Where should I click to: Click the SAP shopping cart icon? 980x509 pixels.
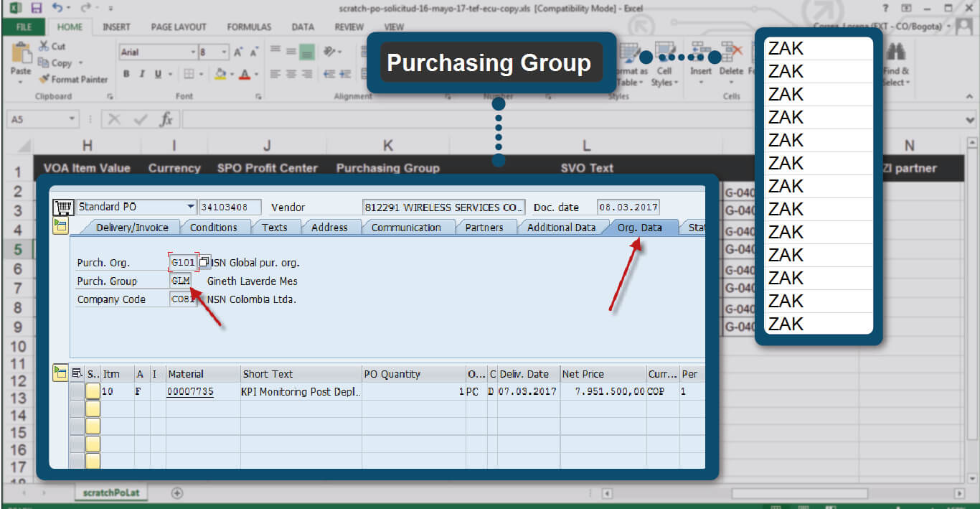[63, 207]
